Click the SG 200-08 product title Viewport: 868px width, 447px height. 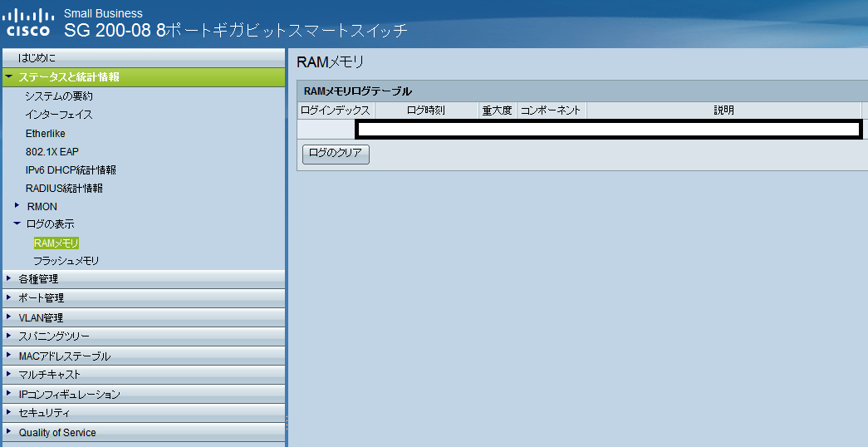[x=236, y=30]
